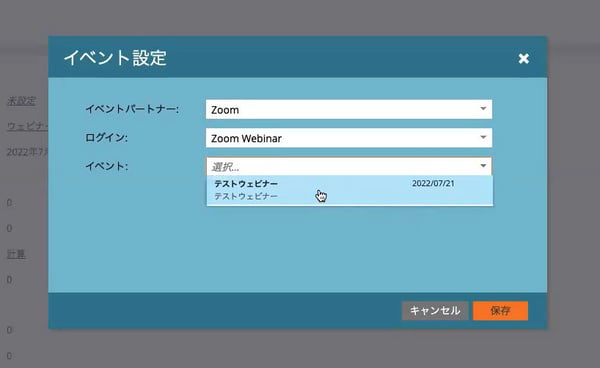Collapse the イベント dropdown arrow

(x=483, y=166)
